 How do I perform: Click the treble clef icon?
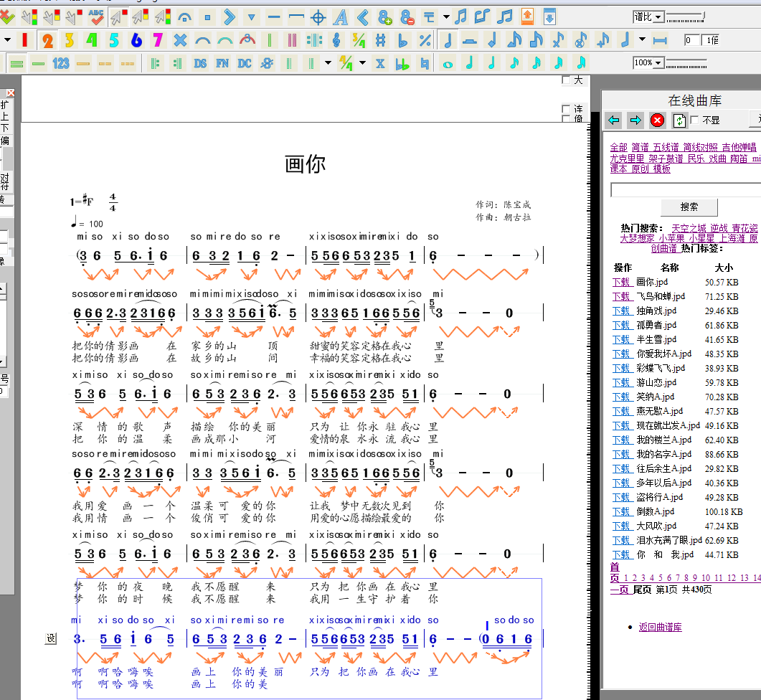(x=336, y=40)
